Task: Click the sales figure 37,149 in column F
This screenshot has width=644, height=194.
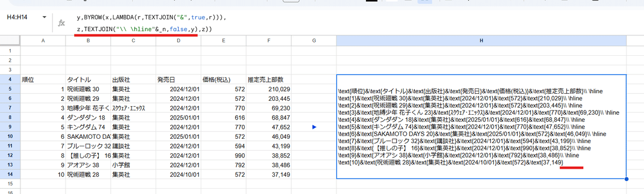Action: coord(269,175)
